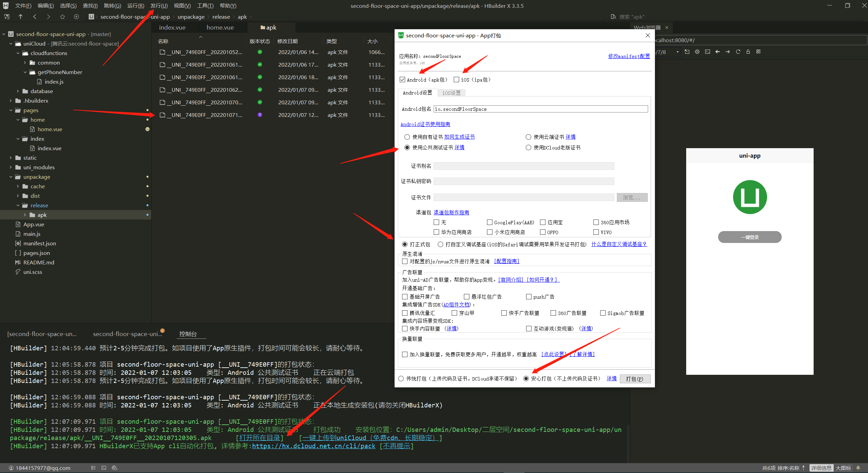Toggle browser devtools console icon

click(x=707, y=52)
